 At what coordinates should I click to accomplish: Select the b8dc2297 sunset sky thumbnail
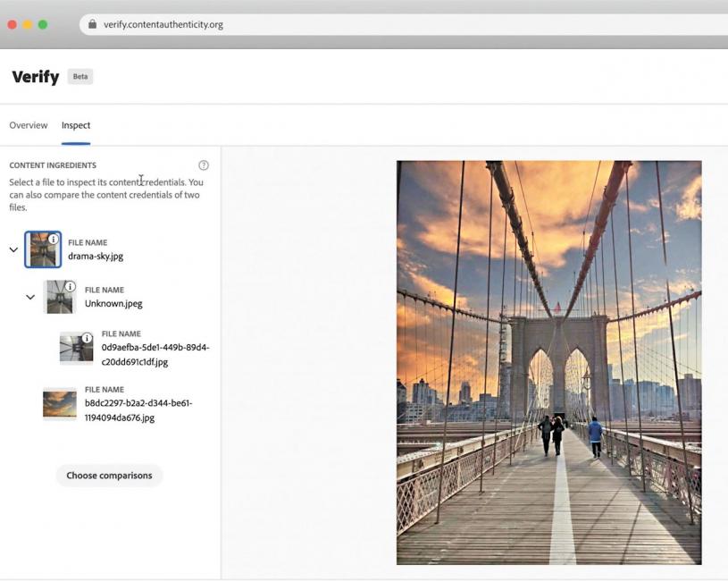click(x=60, y=404)
